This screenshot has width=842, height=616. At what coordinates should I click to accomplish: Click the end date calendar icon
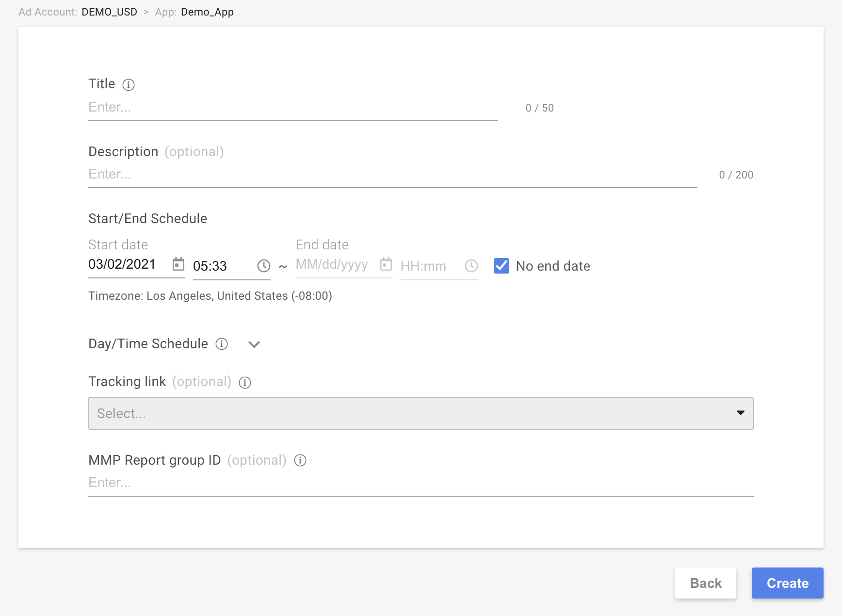pyautogui.click(x=386, y=264)
